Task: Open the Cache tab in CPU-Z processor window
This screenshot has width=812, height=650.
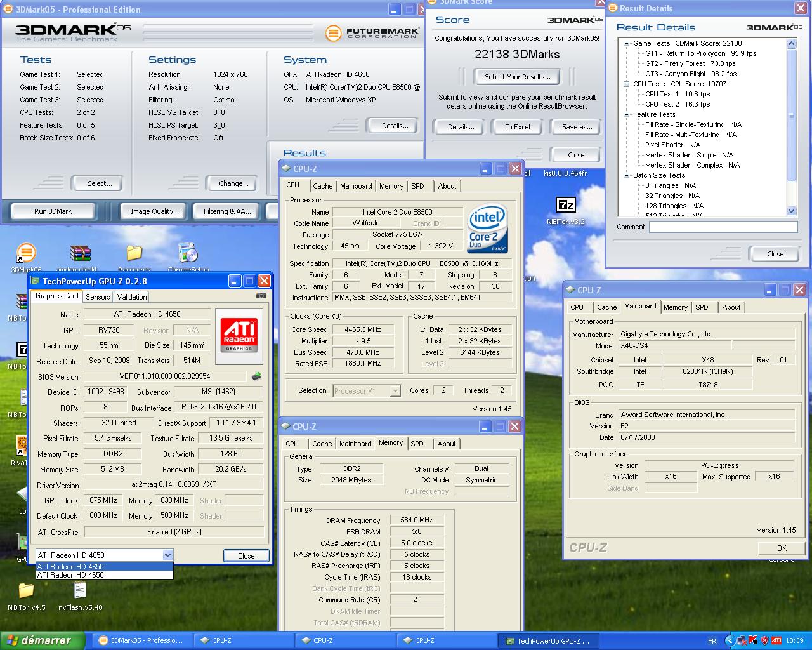Action: 322,186
